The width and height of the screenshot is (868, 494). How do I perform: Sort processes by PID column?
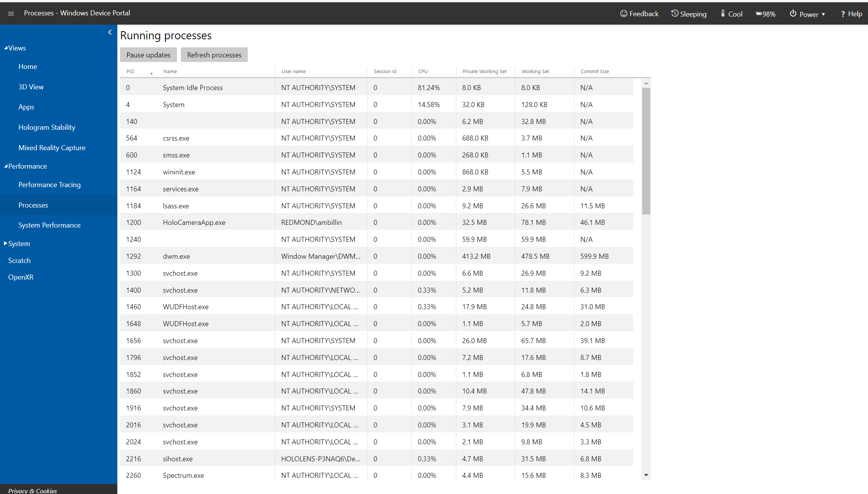(130, 71)
